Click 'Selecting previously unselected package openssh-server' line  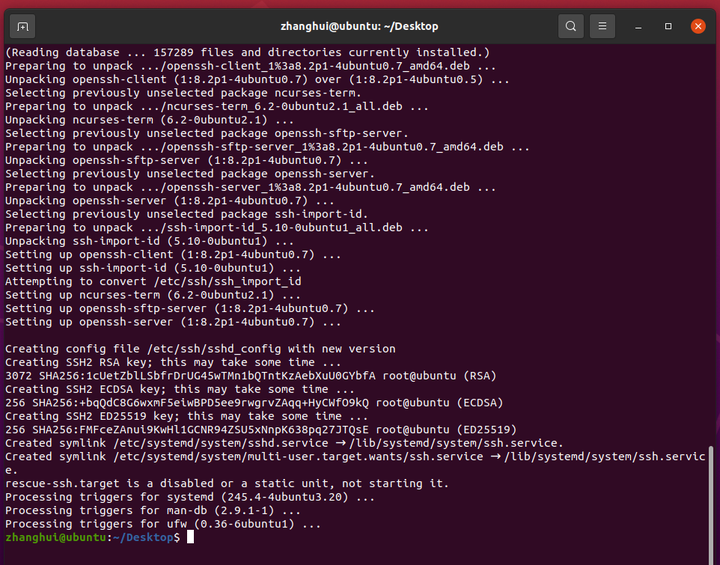pos(190,174)
